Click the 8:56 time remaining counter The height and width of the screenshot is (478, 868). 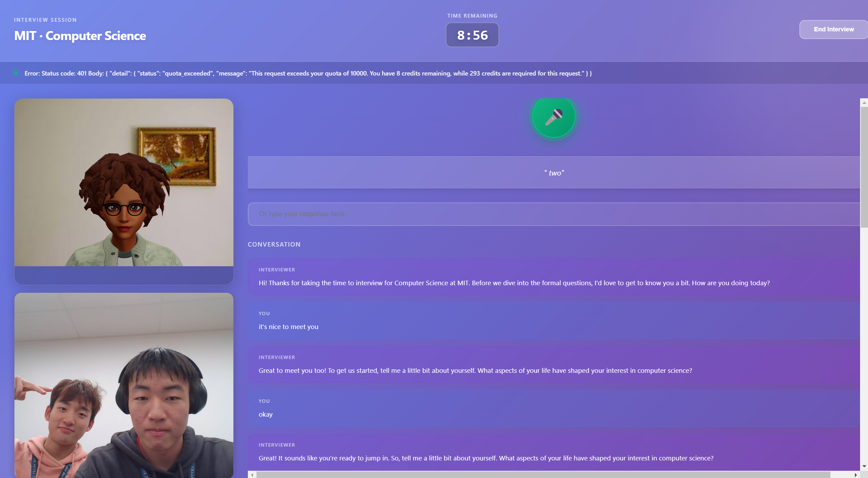click(x=472, y=35)
